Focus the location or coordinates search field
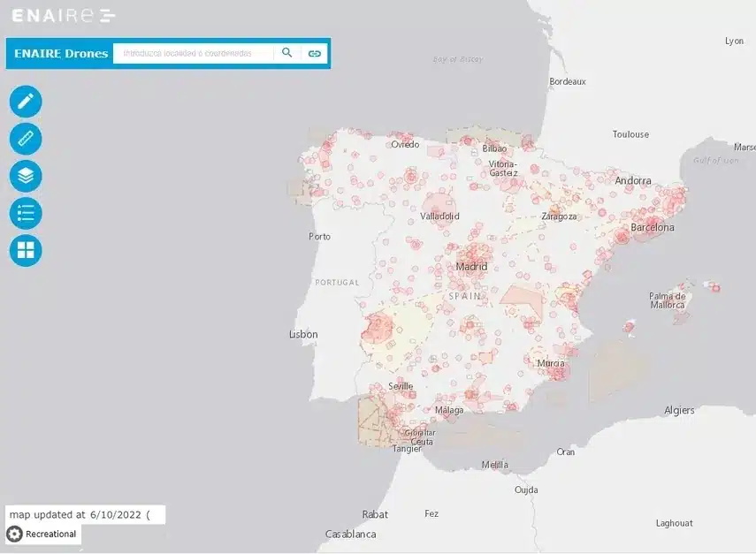Viewport: 756px width, 554px height. coord(193,53)
